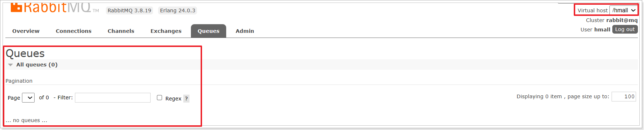Go to the Connections tab
644x130 pixels.
point(73,31)
